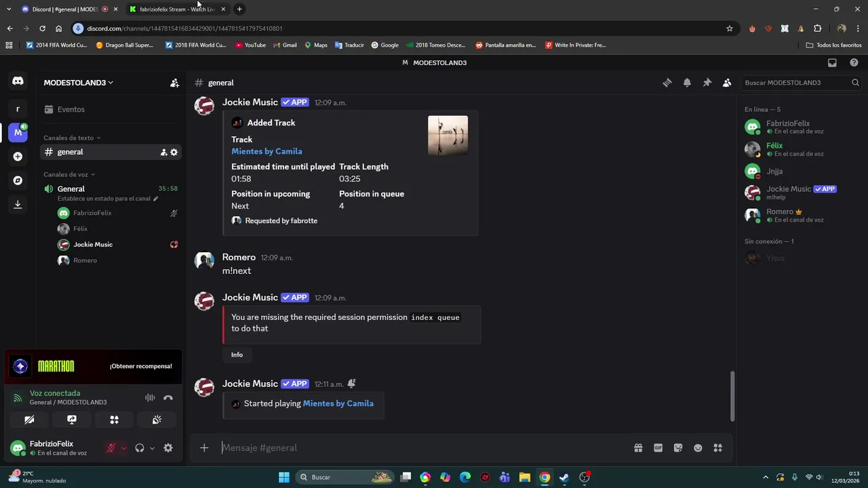Open Discord direct messages home icon

click(x=18, y=81)
